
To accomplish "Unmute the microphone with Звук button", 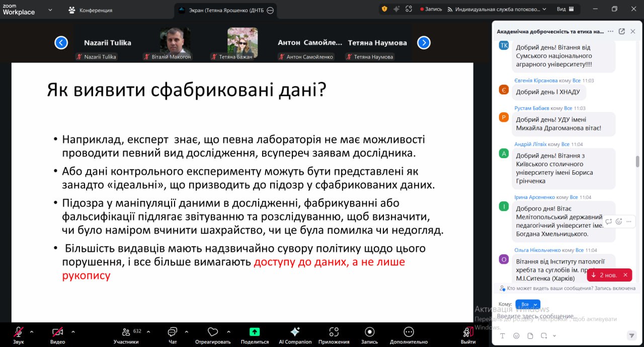I will [x=18, y=332].
